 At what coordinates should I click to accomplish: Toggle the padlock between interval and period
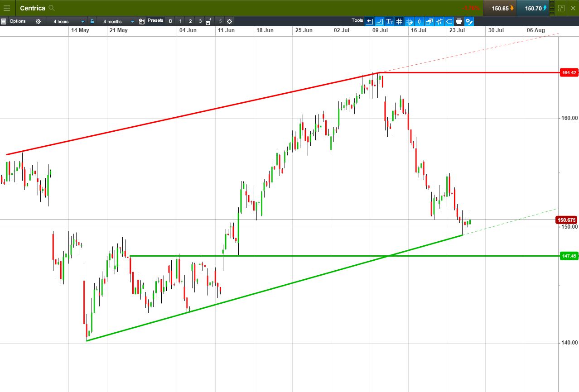tap(92, 21)
